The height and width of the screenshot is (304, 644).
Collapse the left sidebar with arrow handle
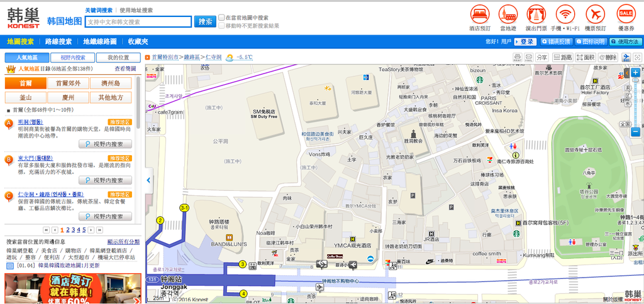click(x=148, y=180)
